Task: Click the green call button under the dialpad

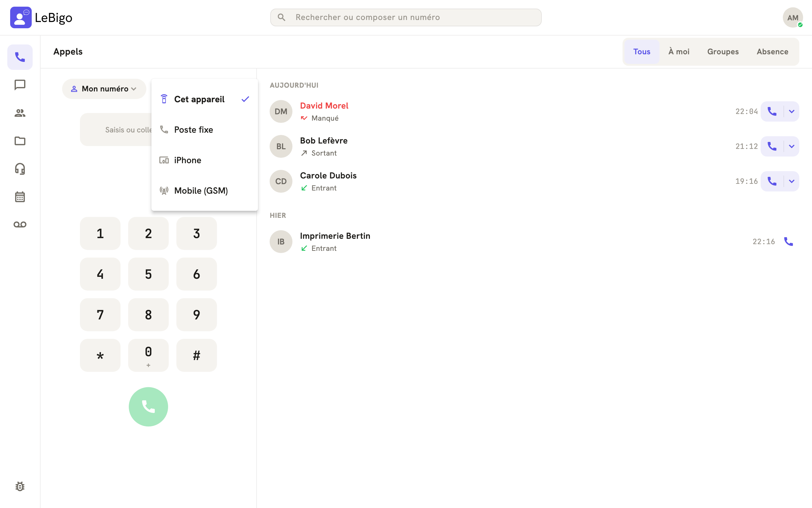Action: pos(148,406)
